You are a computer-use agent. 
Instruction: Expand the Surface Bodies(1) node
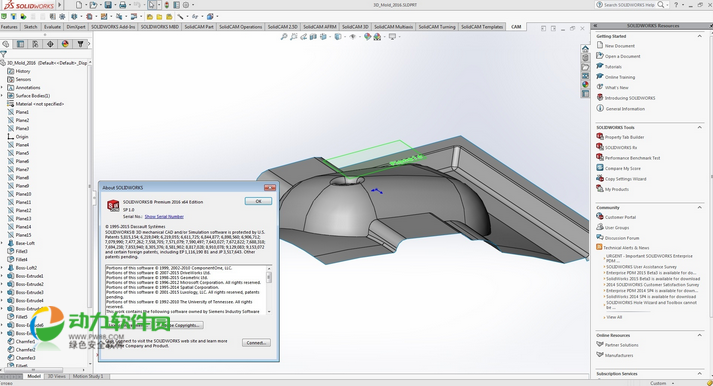(2, 96)
